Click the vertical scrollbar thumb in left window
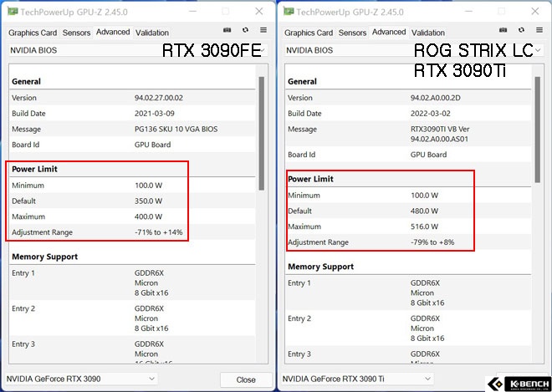This screenshot has height=392, width=552. [262, 134]
